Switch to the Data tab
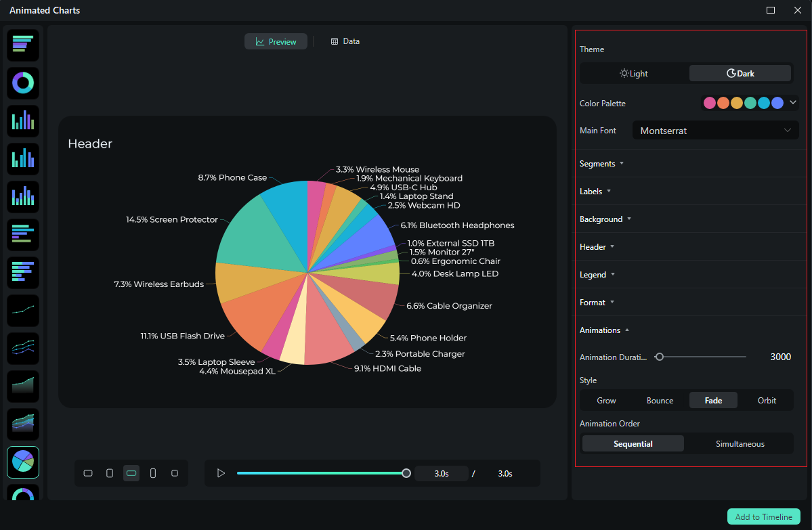 (x=345, y=41)
